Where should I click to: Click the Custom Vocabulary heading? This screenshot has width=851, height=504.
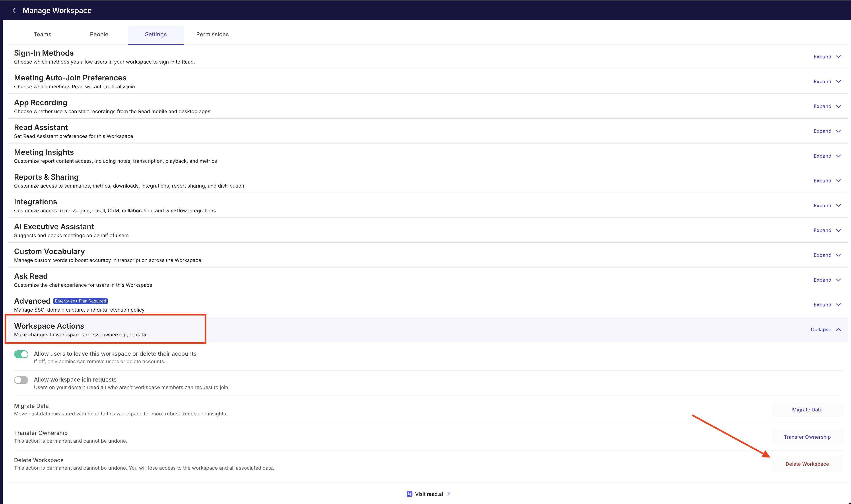[x=49, y=251]
